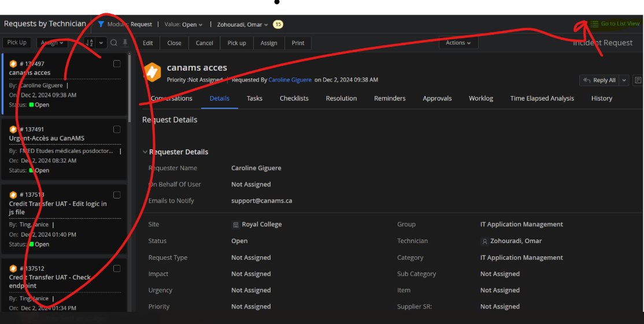Open the Time Elapsed Analysis tab
This screenshot has width=644, height=324.
coord(542,98)
